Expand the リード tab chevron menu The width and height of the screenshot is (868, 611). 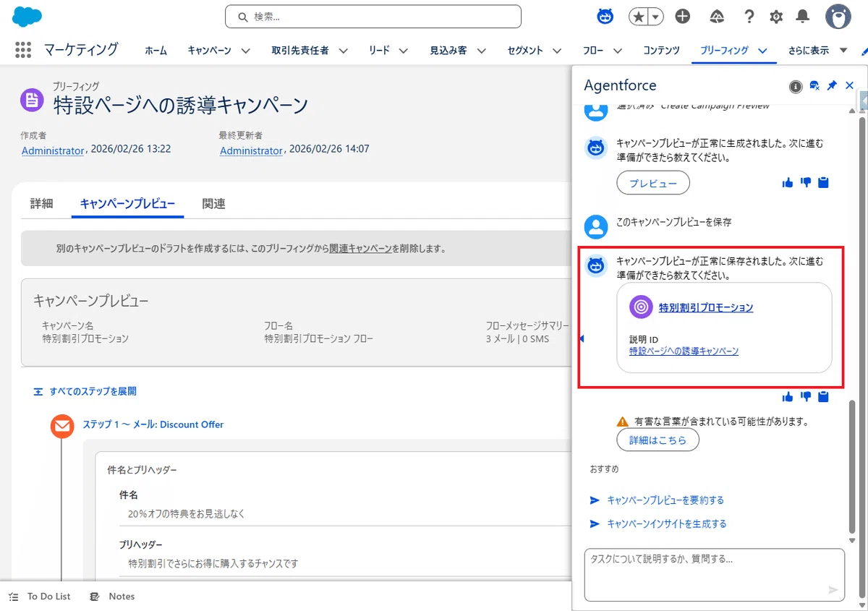click(404, 51)
